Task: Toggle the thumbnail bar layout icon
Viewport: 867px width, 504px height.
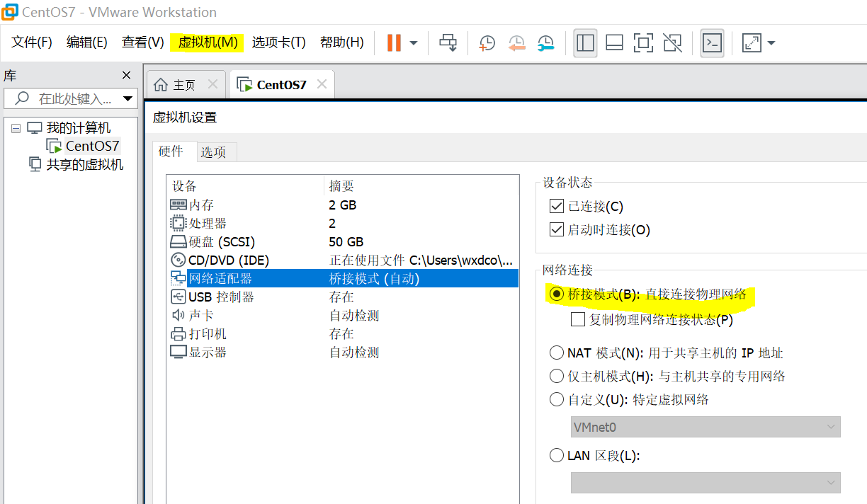Action: pos(614,42)
